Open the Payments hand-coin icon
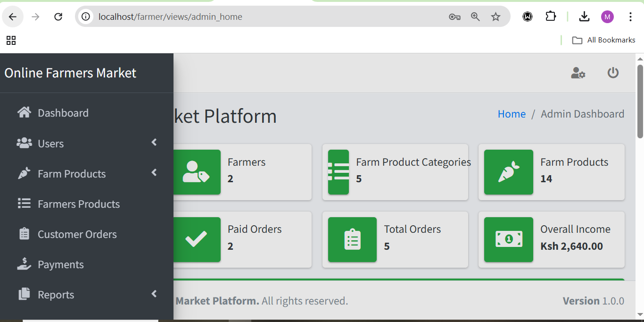 click(23, 264)
